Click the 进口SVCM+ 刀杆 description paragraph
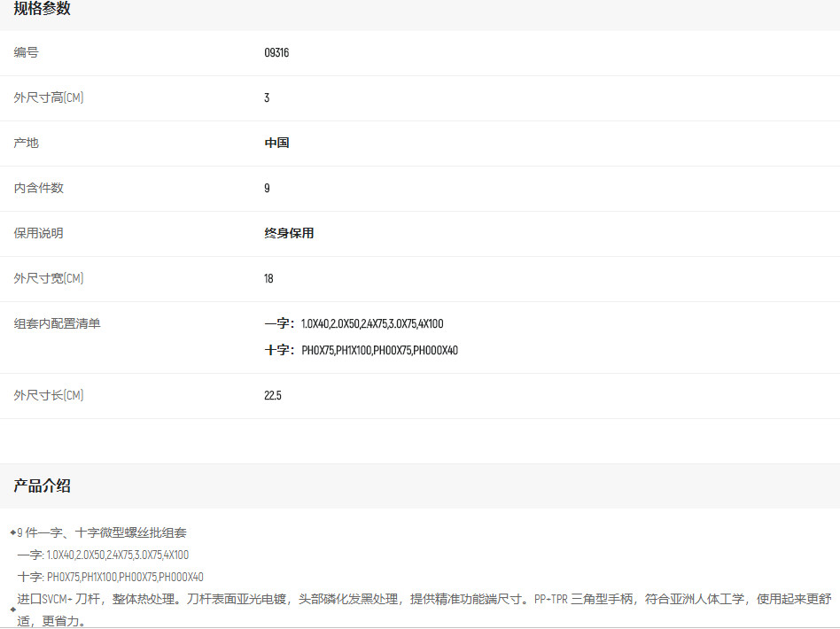The image size is (840, 629). pyautogui.click(x=425, y=599)
